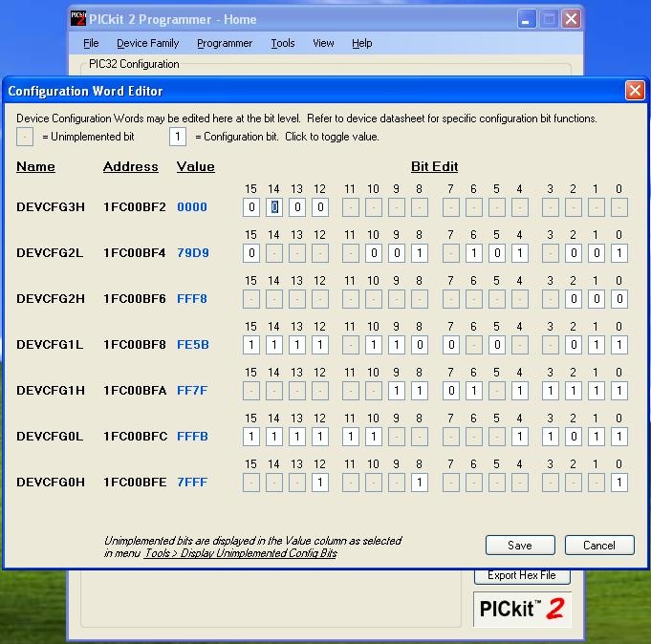651x644 pixels.
Task: Toggle DEVCFG1L bit 5
Action: tap(496, 345)
